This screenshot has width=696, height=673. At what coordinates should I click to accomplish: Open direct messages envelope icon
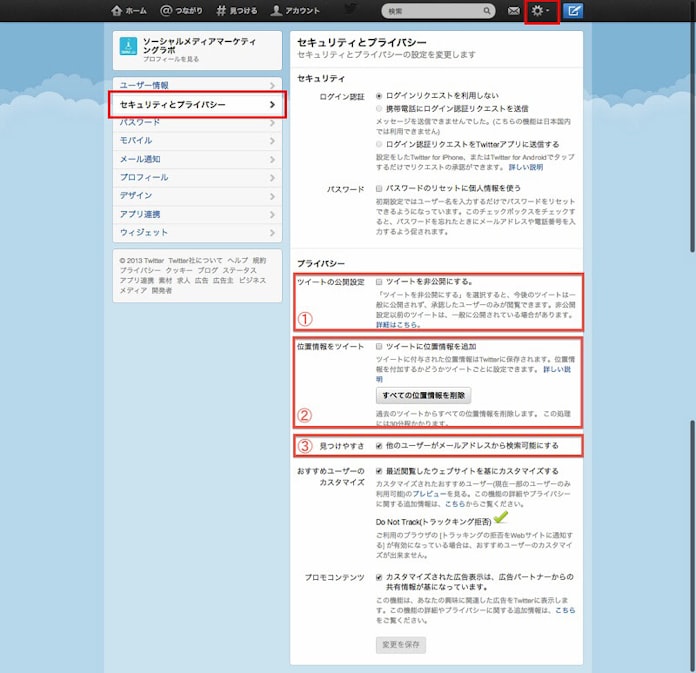[x=514, y=11]
